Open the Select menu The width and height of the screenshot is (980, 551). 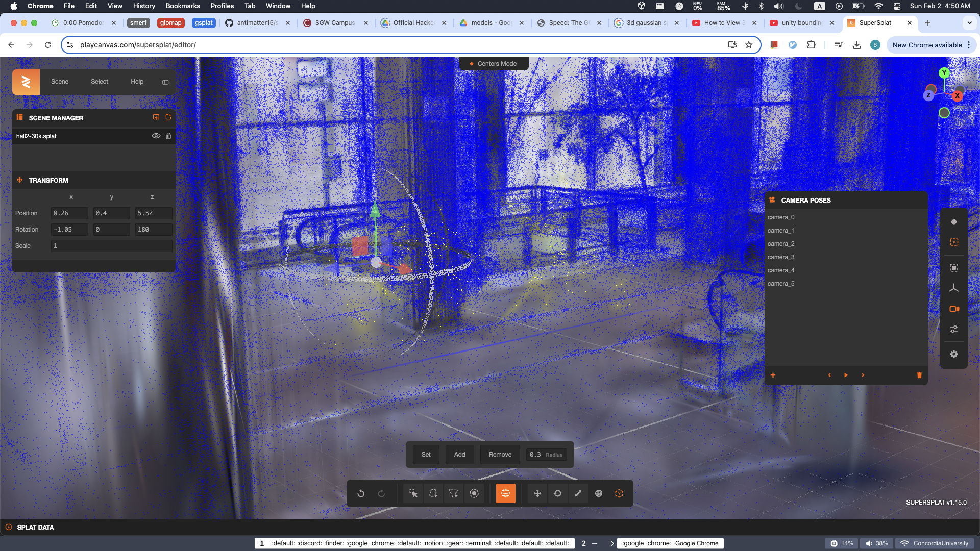coord(99,82)
